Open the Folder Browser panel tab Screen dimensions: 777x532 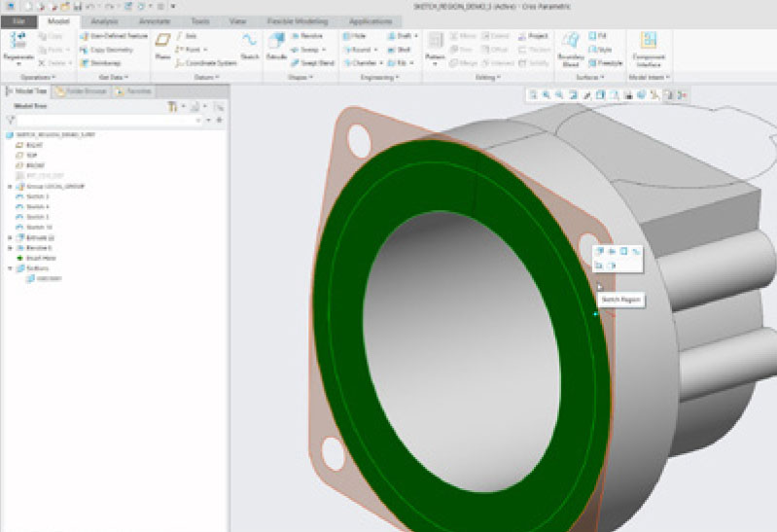(x=81, y=91)
